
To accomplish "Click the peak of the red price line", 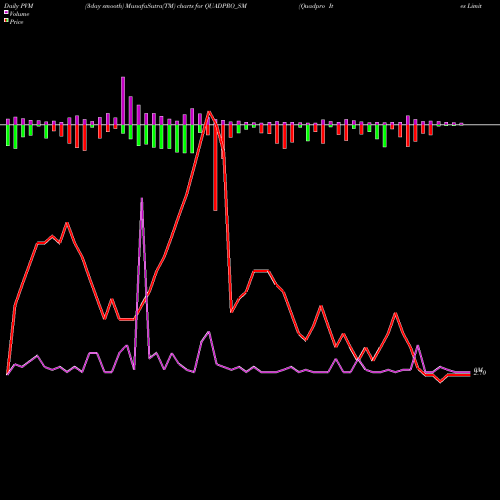I will [x=209, y=112].
